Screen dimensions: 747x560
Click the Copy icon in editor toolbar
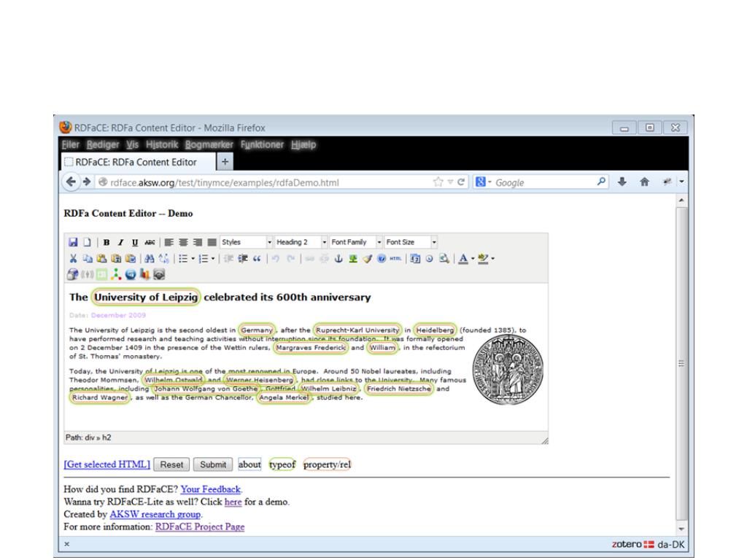[88, 259]
